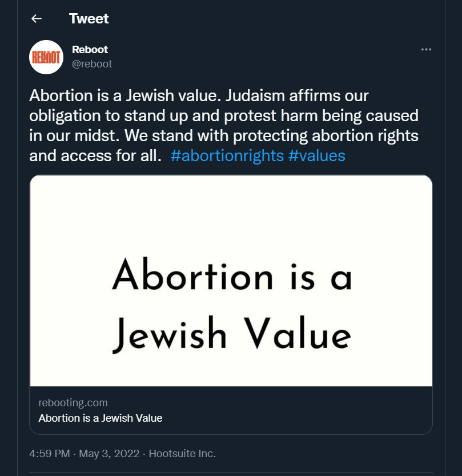Open the link preview card image

tap(231, 280)
